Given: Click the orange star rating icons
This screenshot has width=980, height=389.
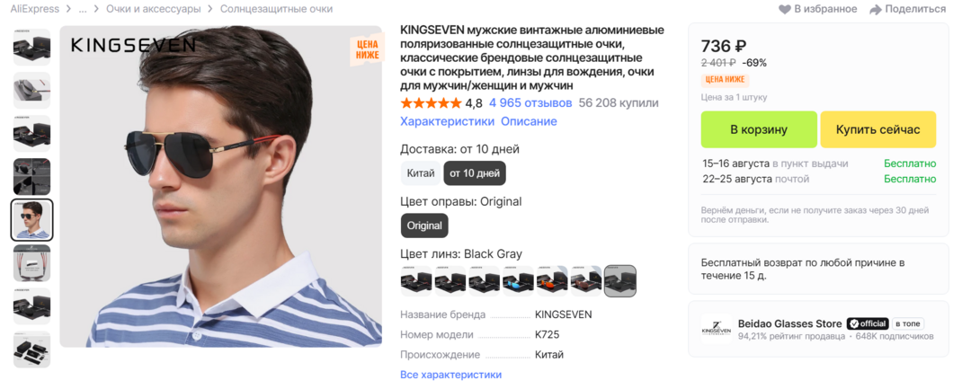Looking at the screenshot, I should [431, 103].
